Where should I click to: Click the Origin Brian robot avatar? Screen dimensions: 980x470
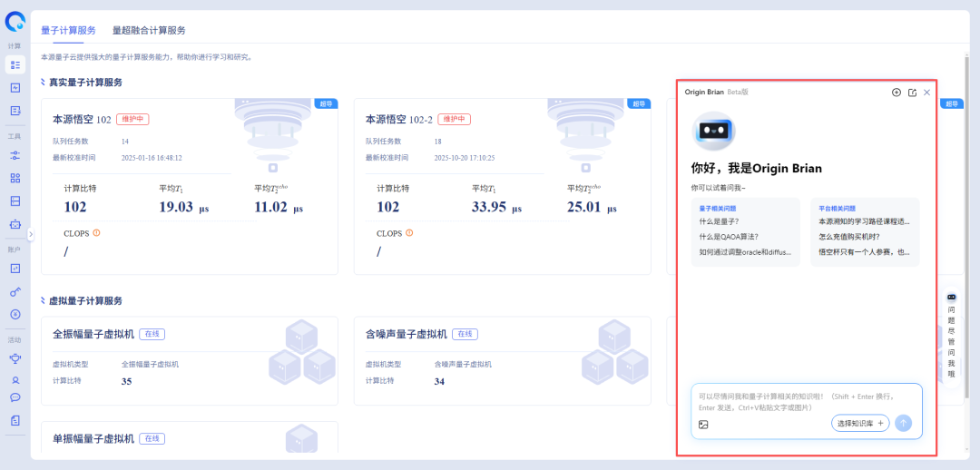(714, 131)
